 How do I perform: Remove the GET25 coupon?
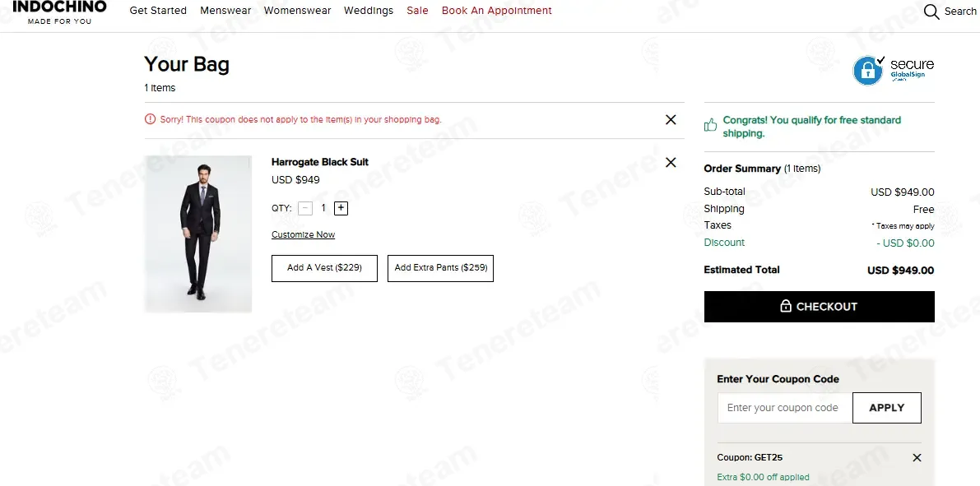tap(917, 458)
